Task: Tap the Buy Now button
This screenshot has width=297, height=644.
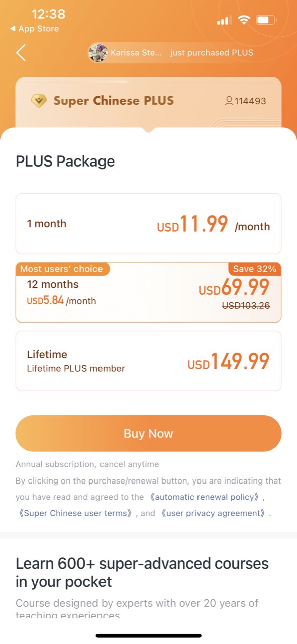Action: [148, 433]
